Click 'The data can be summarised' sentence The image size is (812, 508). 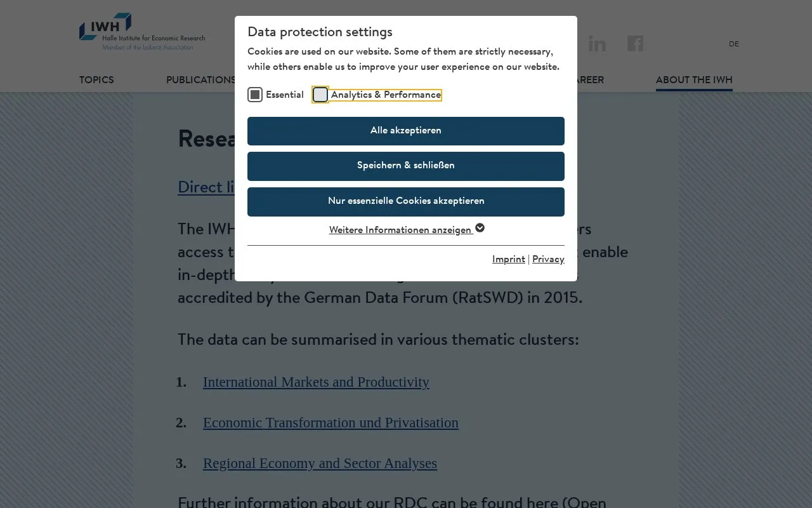(x=378, y=339)
